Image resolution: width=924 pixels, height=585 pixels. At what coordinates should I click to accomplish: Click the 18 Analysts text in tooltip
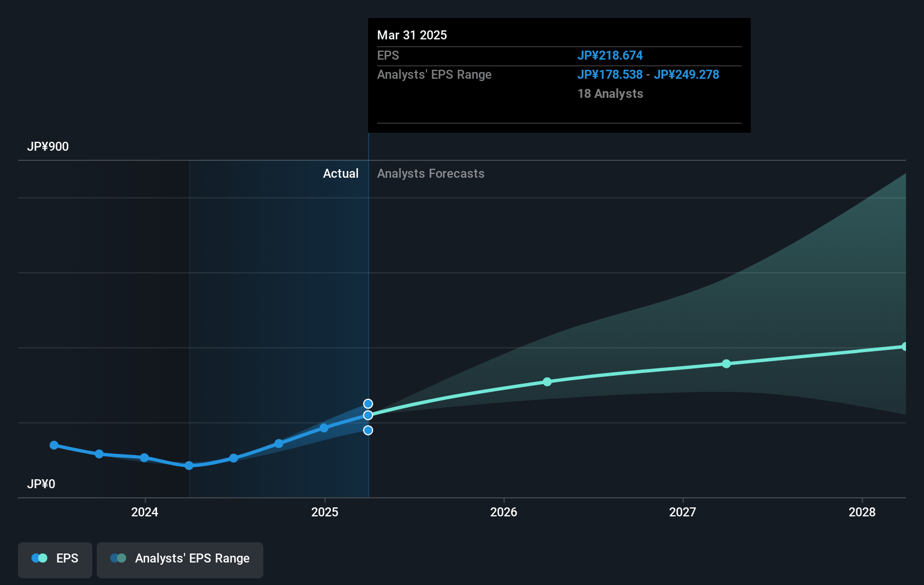[x=611, y=94]
